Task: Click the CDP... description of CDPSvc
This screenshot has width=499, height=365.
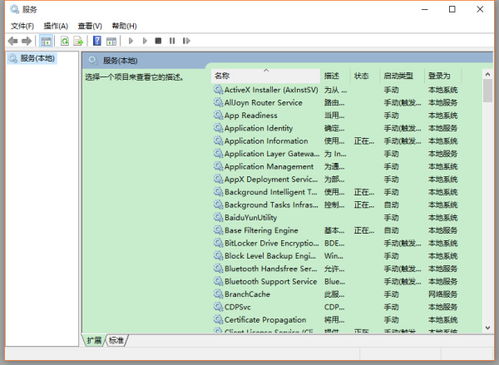Action: (334, 307)
